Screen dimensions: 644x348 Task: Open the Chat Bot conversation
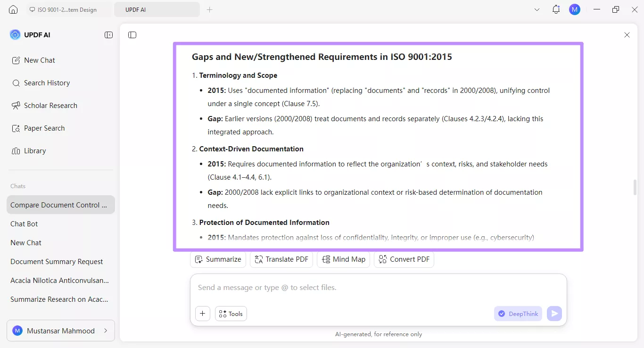pyautogui.click(x=24, y=224)
